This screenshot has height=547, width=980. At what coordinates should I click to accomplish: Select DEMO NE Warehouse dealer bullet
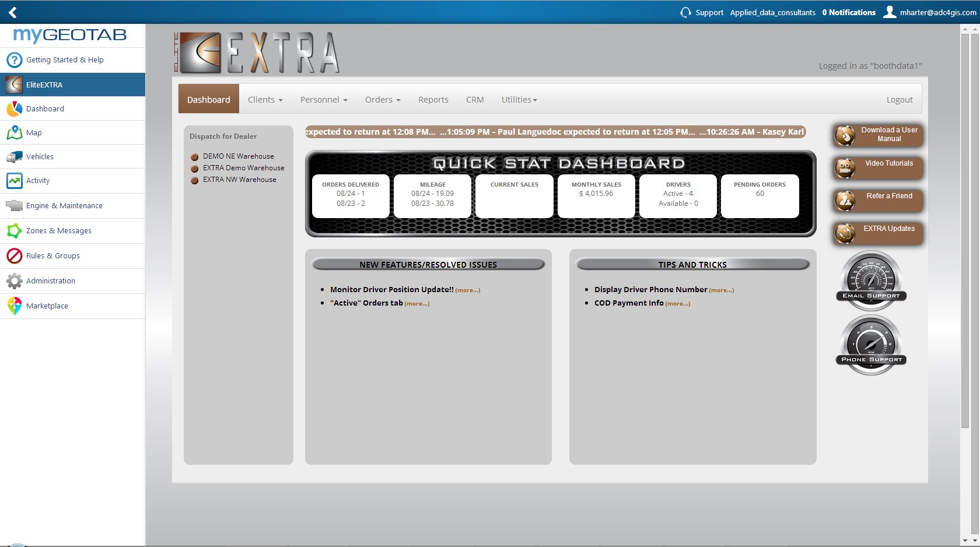click(x=195, y=157)
